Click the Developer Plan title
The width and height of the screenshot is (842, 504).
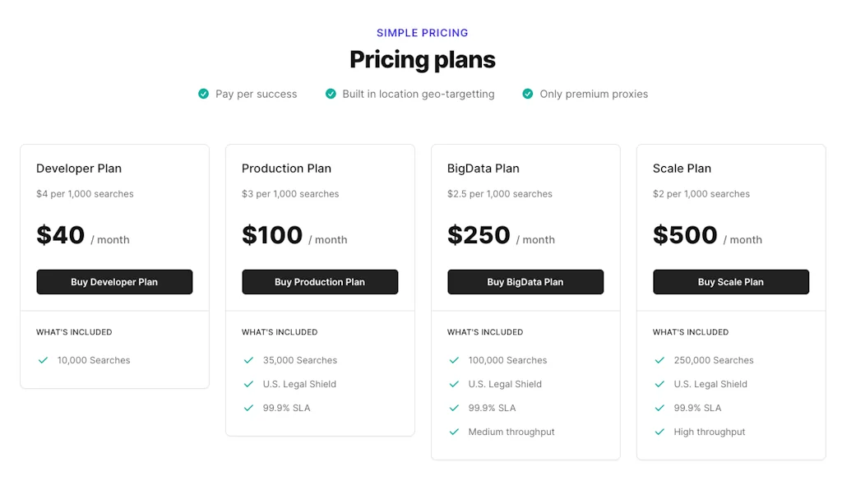(79, 169)
